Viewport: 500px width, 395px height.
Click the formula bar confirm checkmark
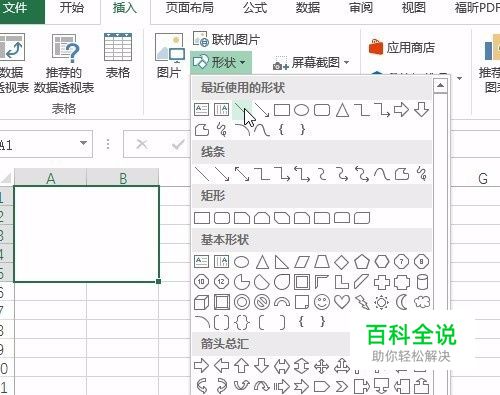coord(178,144)
